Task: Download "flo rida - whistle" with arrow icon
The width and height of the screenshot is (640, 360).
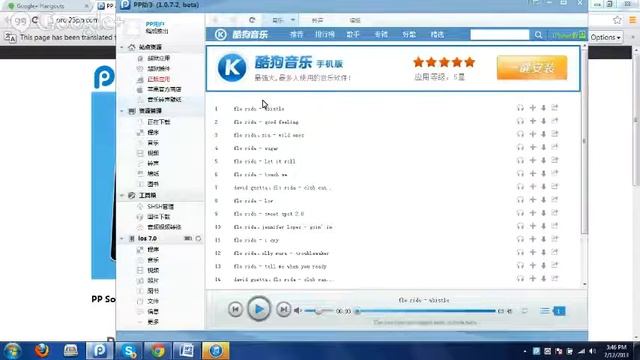Action: 543,108
